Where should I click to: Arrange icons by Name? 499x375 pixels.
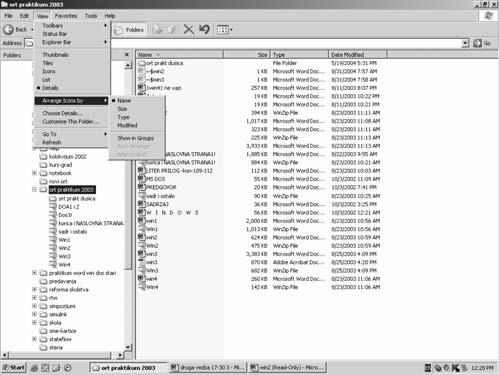137,101
